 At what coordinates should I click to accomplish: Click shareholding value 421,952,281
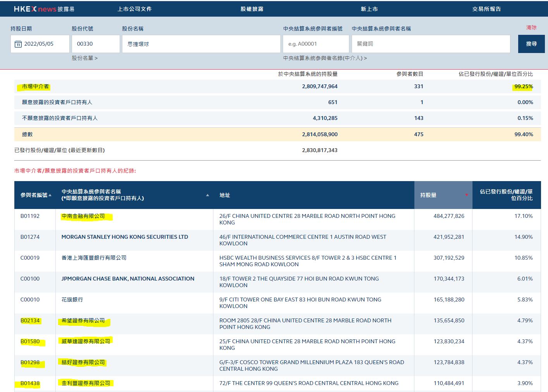[x=449, y=237]
